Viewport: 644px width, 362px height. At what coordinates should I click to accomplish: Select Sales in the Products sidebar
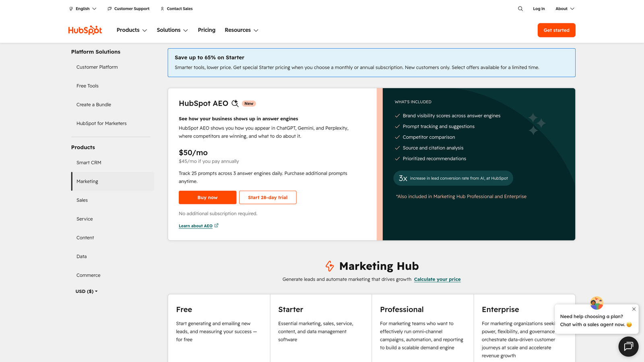pos(82,200)
